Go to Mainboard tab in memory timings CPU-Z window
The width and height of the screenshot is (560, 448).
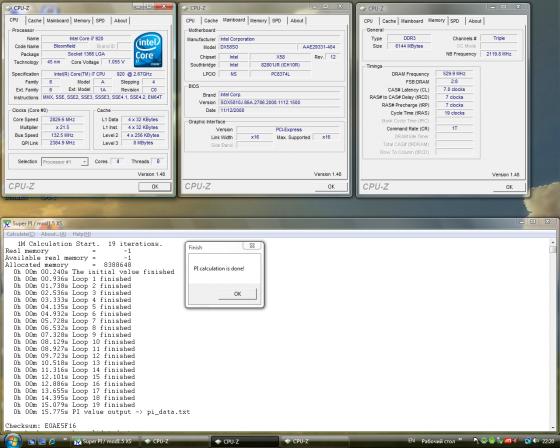412,21
